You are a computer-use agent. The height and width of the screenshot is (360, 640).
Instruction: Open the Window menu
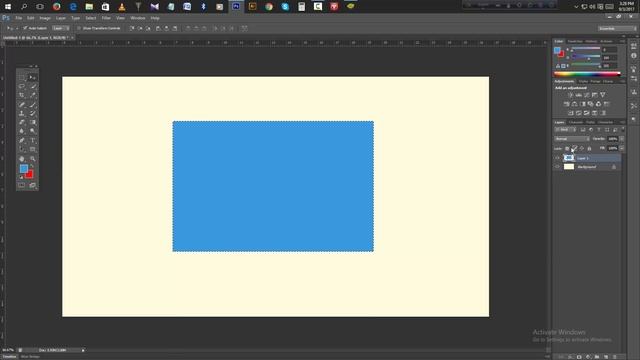138,18
